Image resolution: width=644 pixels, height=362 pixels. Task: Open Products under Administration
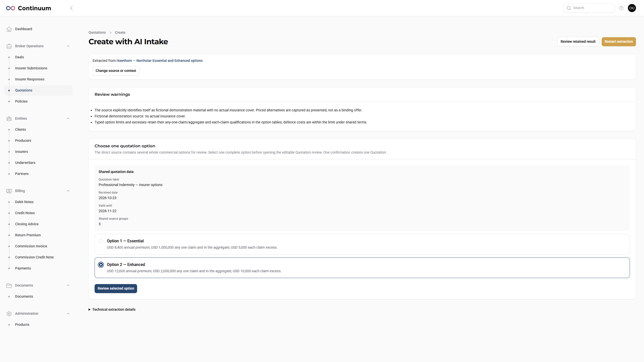pos(22,325)
